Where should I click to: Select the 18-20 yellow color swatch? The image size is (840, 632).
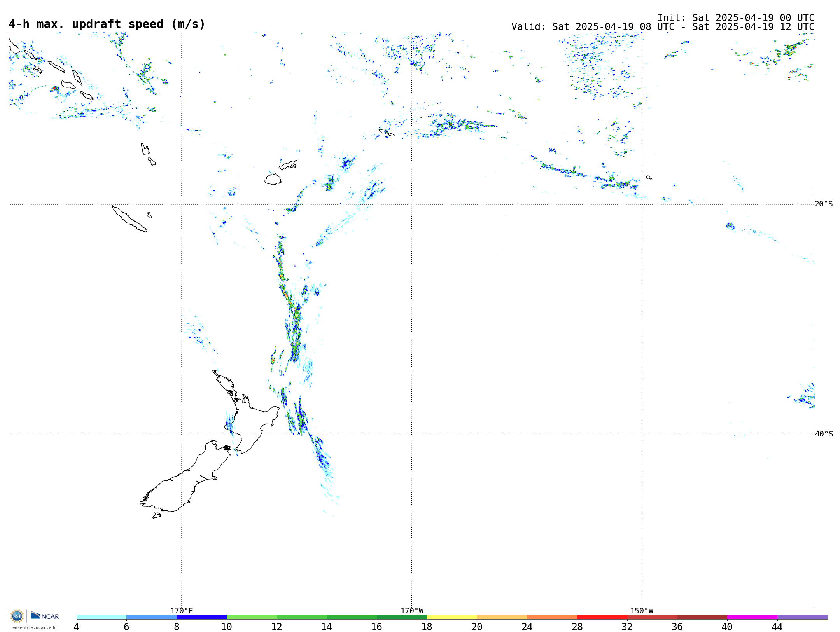point(452,617)
